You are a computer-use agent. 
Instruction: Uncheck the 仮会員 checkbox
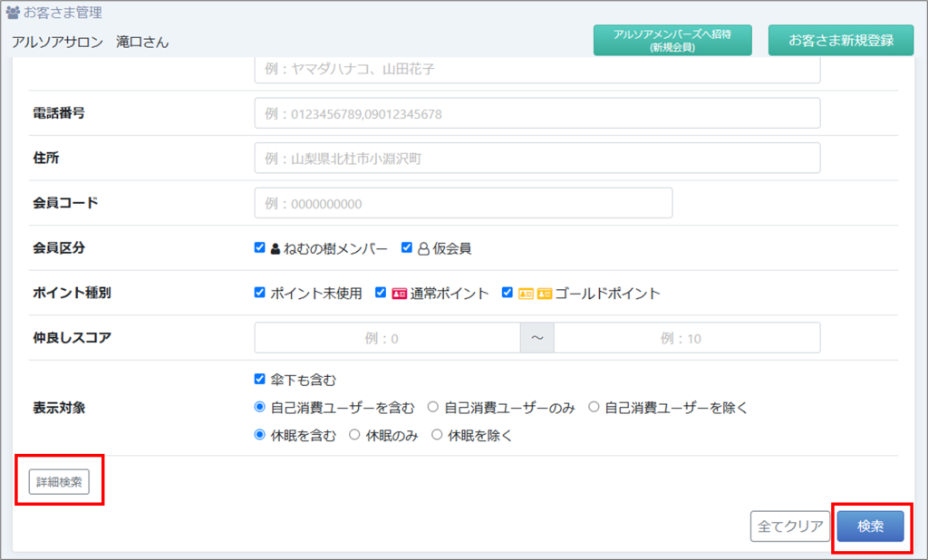pyautogui.click(x=407, y=248)
